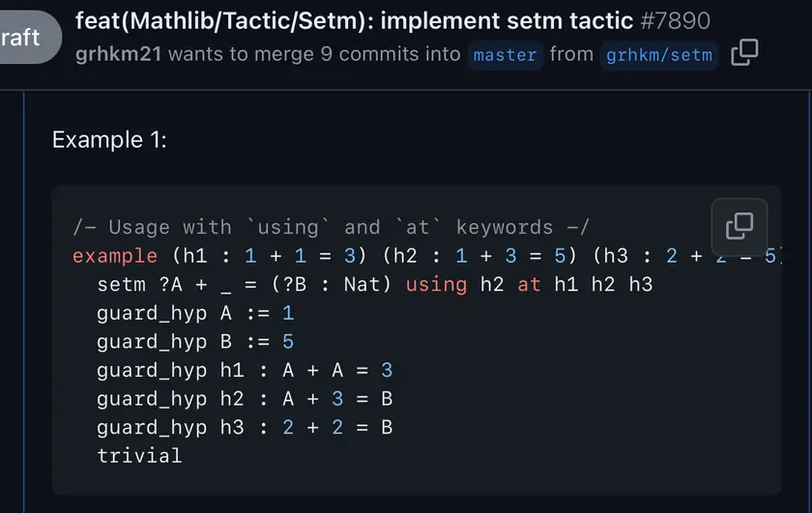Screen dimensions: 812x513
Task: Click the "guard_hyp h2 : A + 3 = B" line
Action: pos(245,399)
